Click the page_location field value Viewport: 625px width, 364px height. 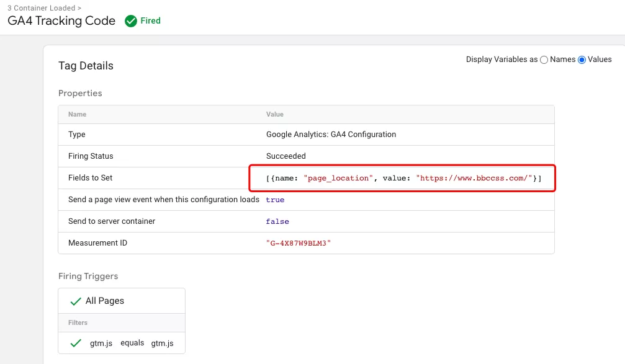pos(403,178)
